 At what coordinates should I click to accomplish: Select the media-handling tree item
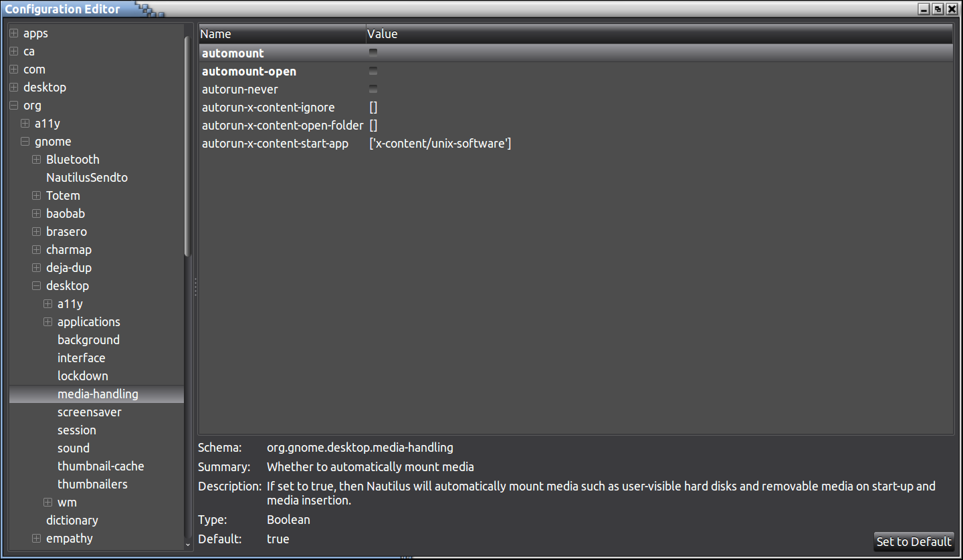(98, 394)
